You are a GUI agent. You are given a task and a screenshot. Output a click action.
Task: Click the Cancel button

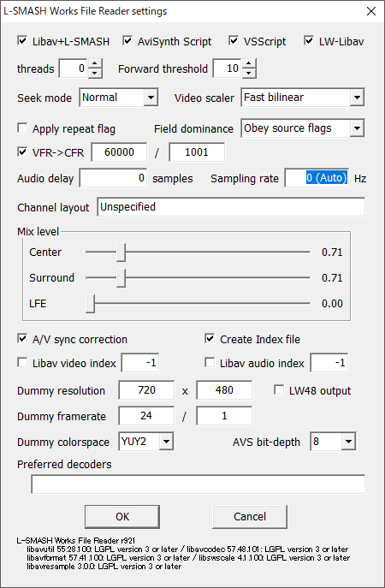[250, 517]
